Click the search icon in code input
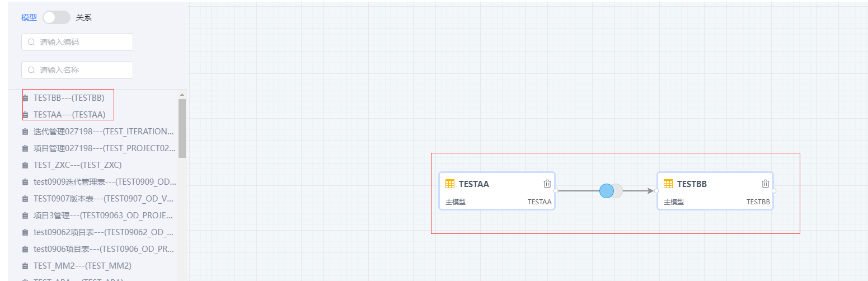The image size is (868, 281). (x=31, y=42)
